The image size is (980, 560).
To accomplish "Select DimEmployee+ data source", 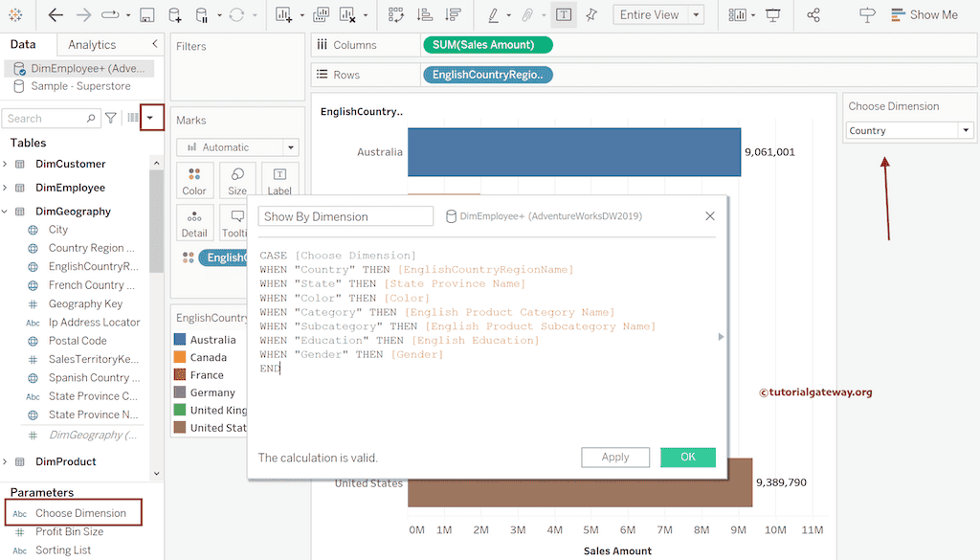I will point(79,68).
